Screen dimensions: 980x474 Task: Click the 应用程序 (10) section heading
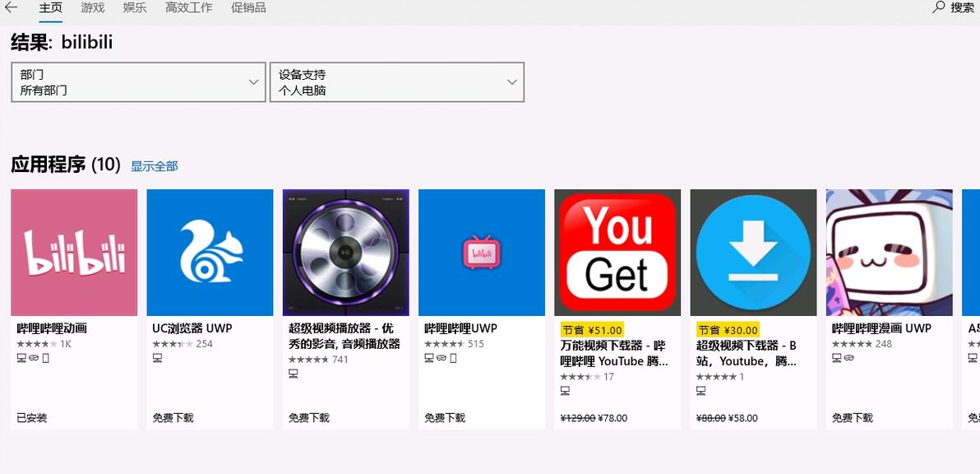coord(66,165)
